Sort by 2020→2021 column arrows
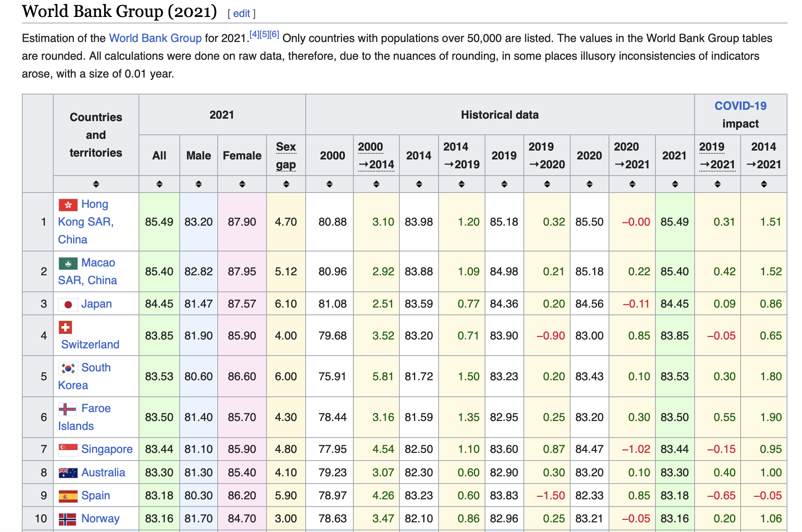 coord(632,184)
